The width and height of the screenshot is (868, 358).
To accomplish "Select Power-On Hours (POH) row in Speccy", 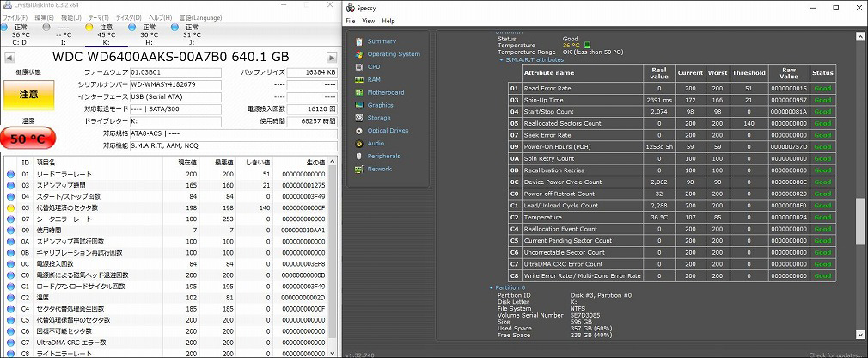I will coord(671,147).
